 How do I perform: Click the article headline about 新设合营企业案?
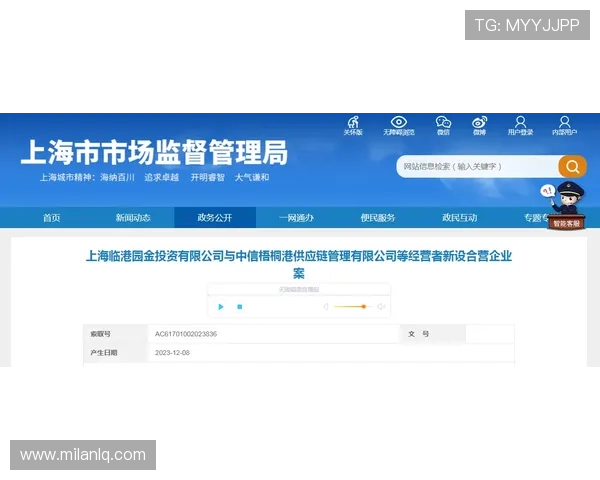pyautogui.click(x=298, y=264)
